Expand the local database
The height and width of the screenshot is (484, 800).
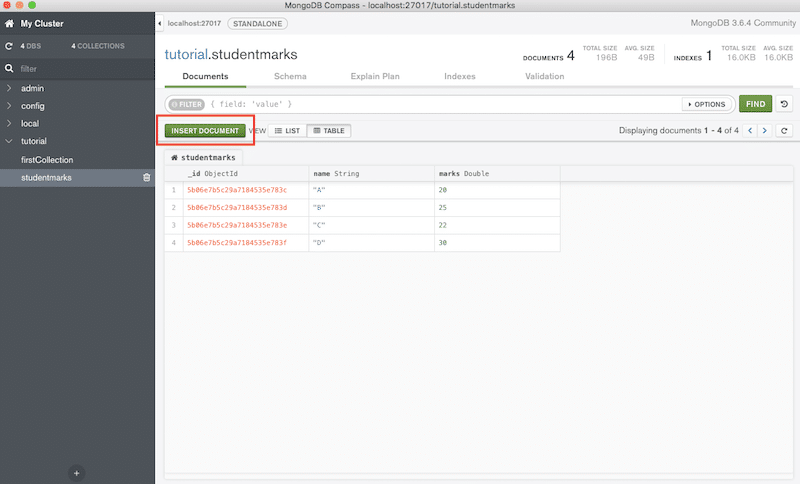coord(9,123)
